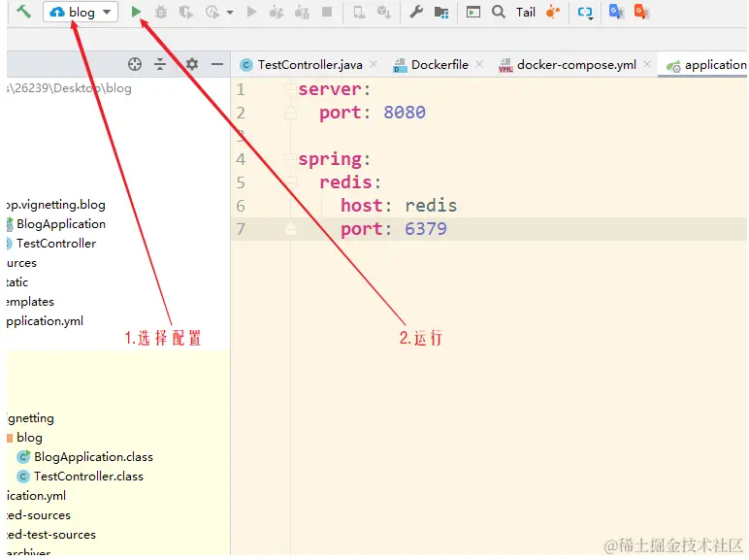
Task: Click the Stop square icon
Action: (x=327, y=12)
